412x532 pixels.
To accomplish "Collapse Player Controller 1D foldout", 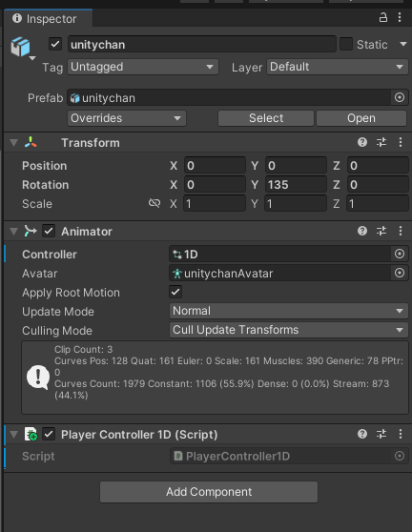I will pyautogui.click(x=14, y=435).
